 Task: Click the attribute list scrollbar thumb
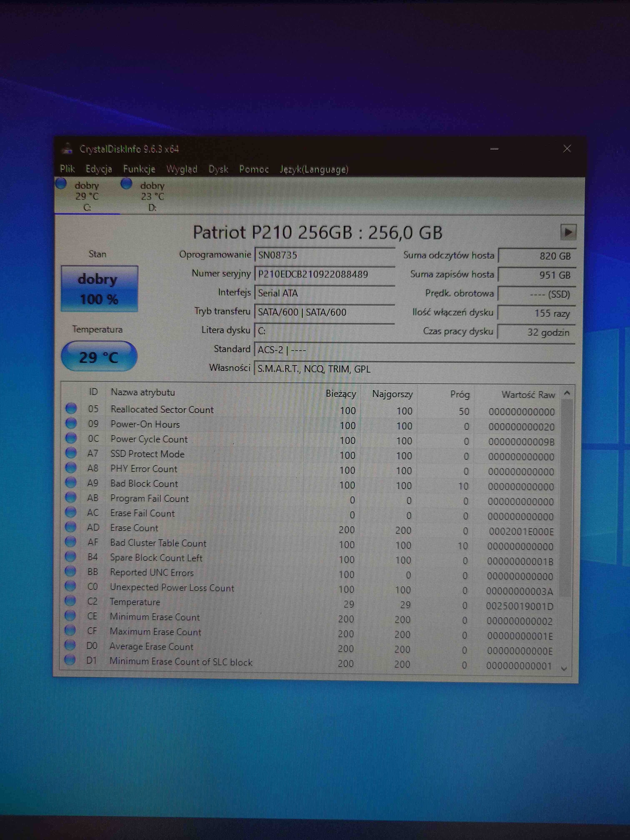[565, 498]
